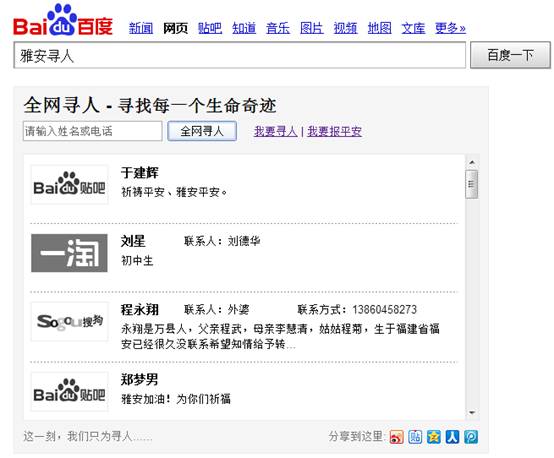Focus the main search box with 雅安寻人

pos(240,55)
